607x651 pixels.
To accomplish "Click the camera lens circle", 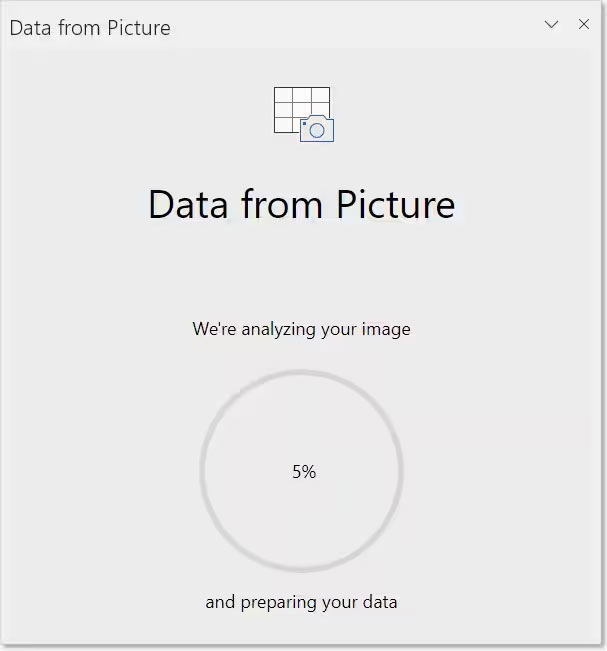I will click(318, 130).
